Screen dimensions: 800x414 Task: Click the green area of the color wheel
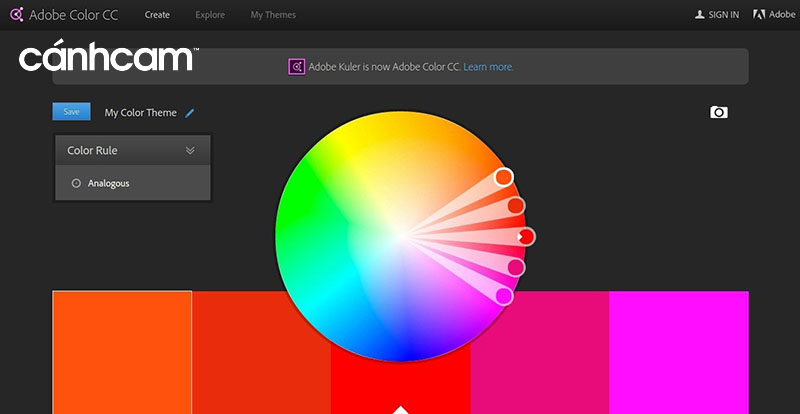coord(306,199)
